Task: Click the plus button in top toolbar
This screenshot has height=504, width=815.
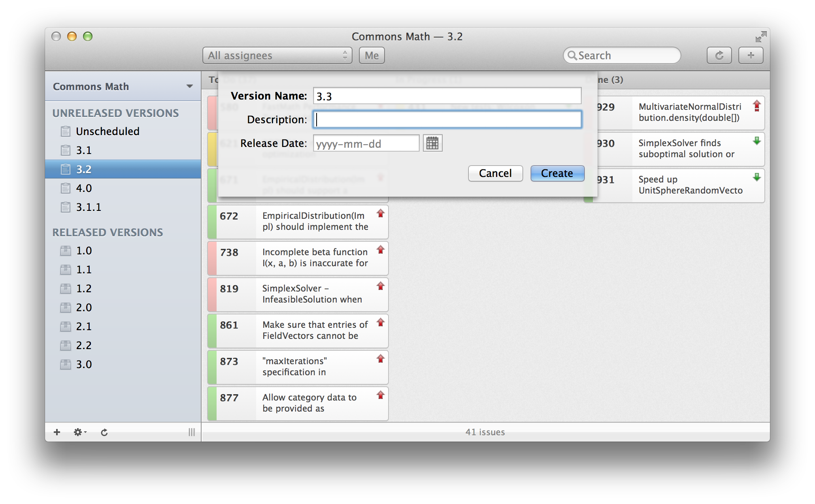Action: click(x=751, y=55)
